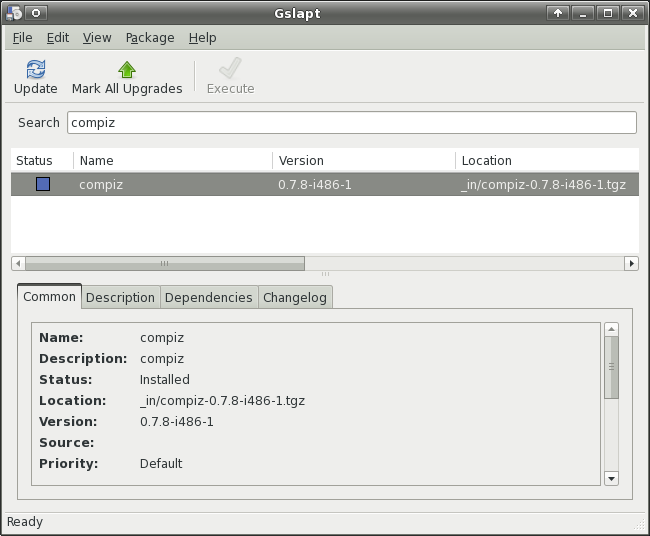Viewport: 650px width, 536px height.
Task: Minimize the Gslapt window
Action: (583, 13)
